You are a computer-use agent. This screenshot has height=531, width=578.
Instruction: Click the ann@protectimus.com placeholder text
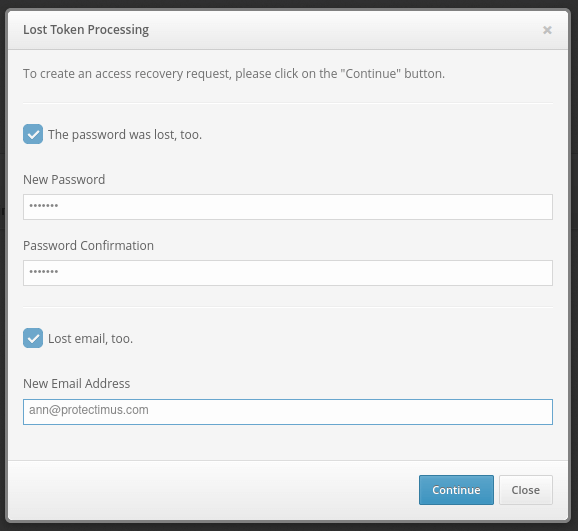tap(89, 410)
